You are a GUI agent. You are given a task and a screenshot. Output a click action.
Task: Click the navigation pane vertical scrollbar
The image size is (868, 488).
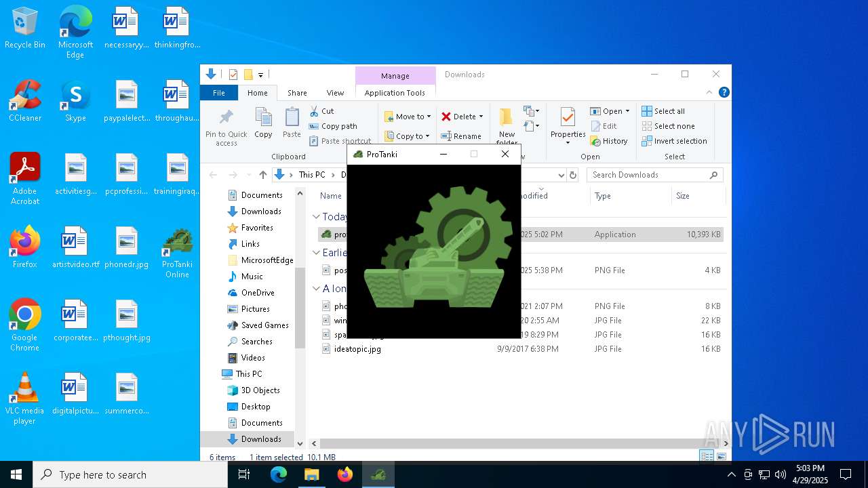(x=300, y=306)
